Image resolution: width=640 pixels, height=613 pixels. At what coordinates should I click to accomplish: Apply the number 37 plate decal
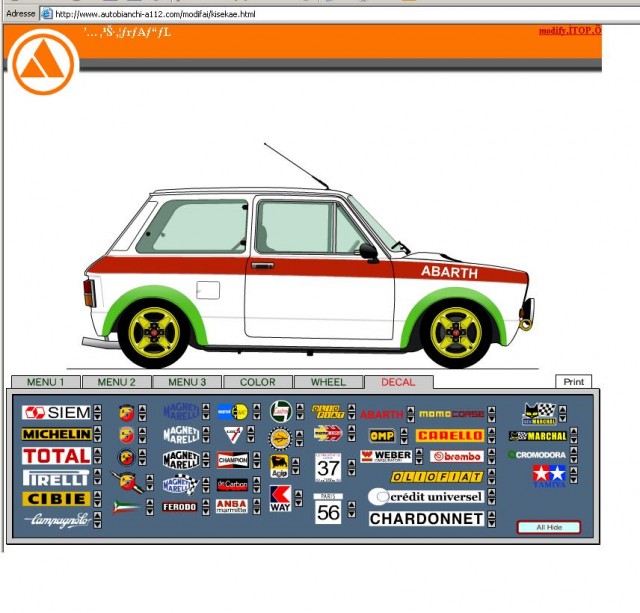pos(328,467)
